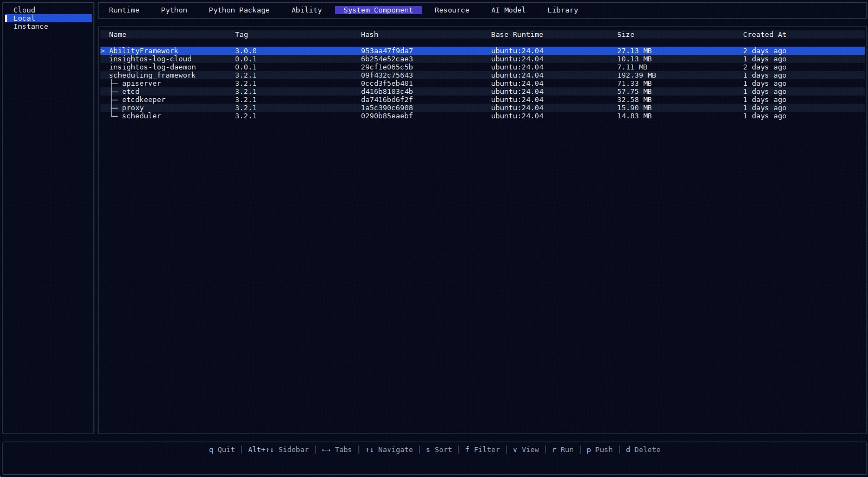Select Local in the sidebar
Screen dimensions: 868x477
48,18
